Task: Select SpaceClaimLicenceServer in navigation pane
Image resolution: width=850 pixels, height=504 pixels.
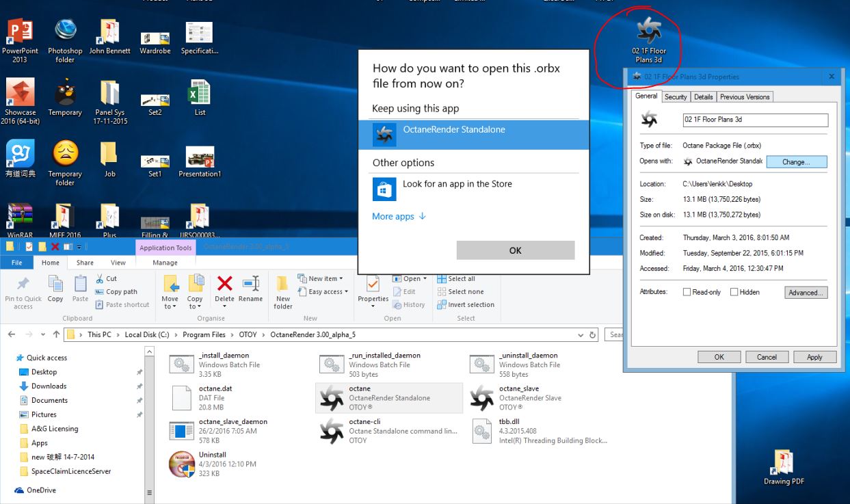Action: pos(70,471)
